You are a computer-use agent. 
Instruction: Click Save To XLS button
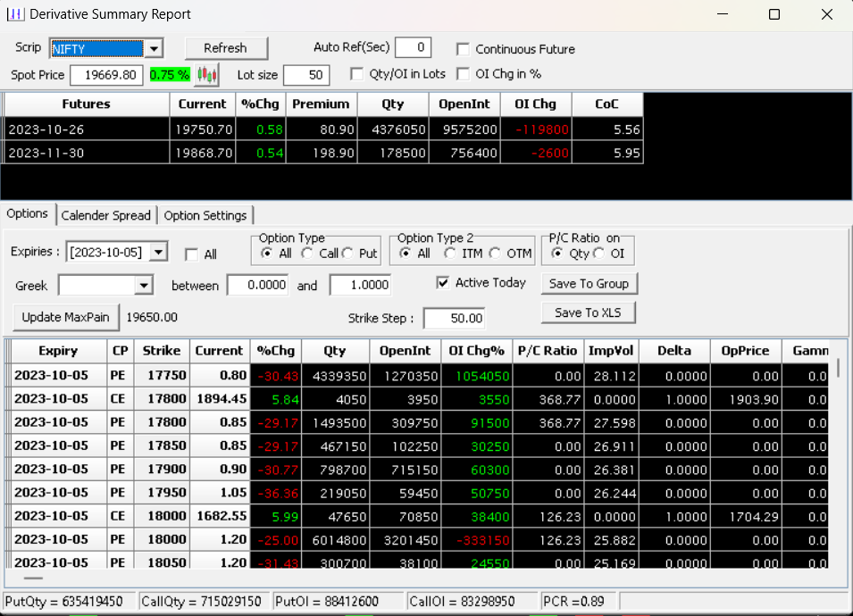pyautogui.click(x=588, y=312)
